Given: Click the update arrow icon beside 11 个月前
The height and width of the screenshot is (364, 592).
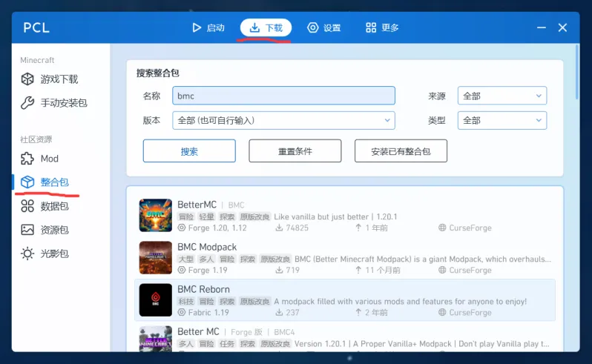Looking at the screenshot, I should pos(358,270).
